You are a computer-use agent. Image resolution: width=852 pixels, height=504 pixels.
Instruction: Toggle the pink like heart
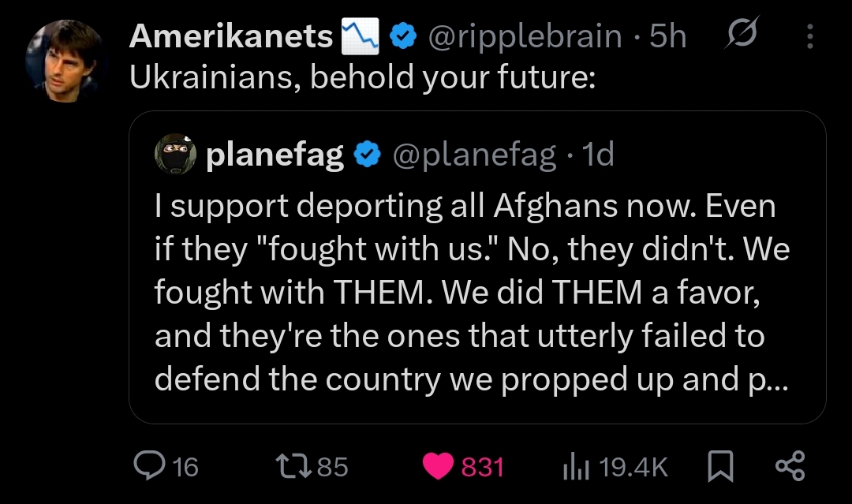click(439, 466)
